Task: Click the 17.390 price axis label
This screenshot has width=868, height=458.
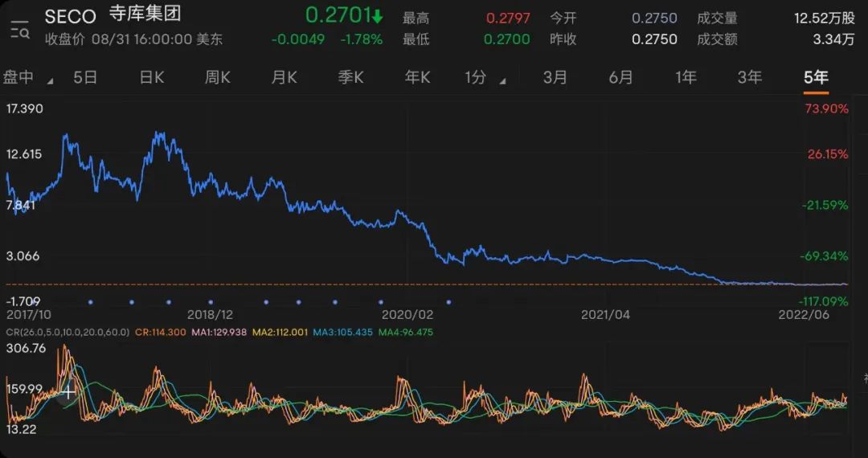Action: tap(25, 109)
